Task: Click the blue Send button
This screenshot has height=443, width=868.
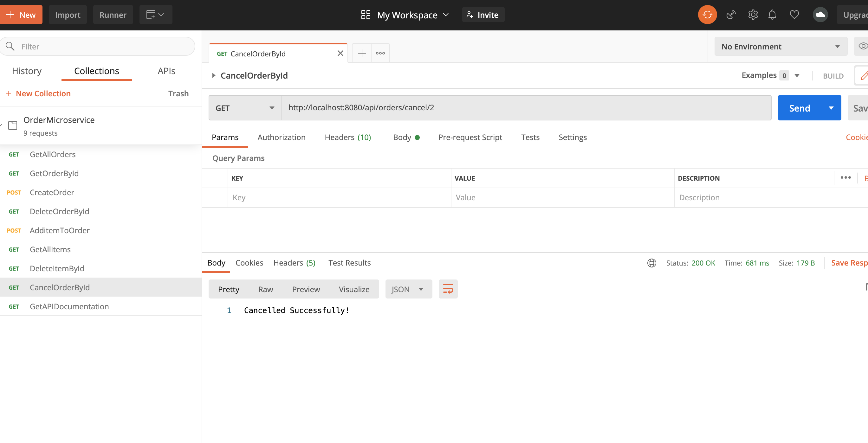Action: pos(799,108)
